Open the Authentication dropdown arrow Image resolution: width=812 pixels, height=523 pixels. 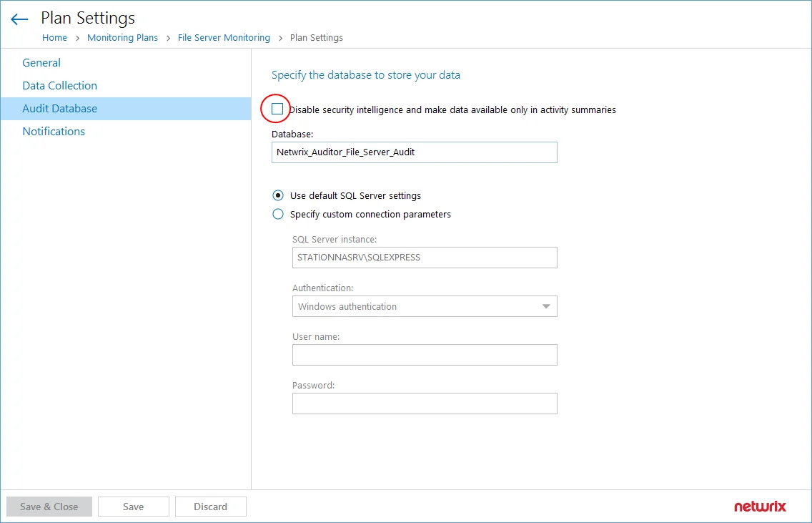pos(546,306)
